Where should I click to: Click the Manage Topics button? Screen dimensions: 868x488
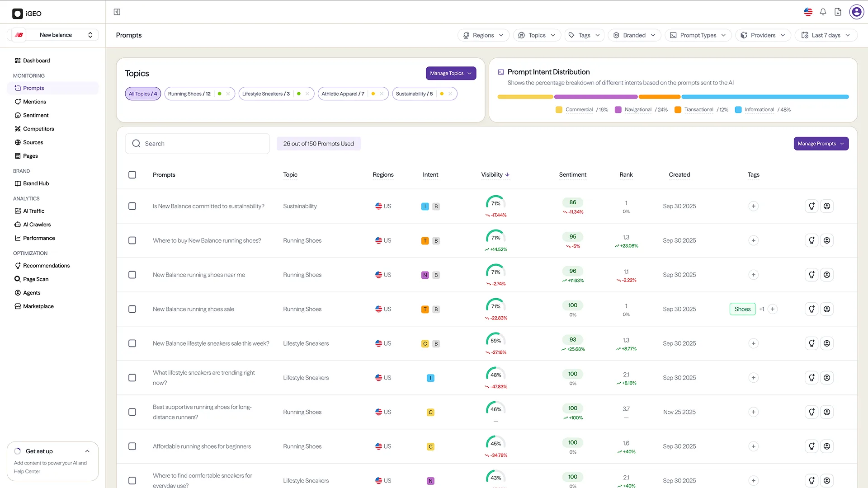click(451, 73)
